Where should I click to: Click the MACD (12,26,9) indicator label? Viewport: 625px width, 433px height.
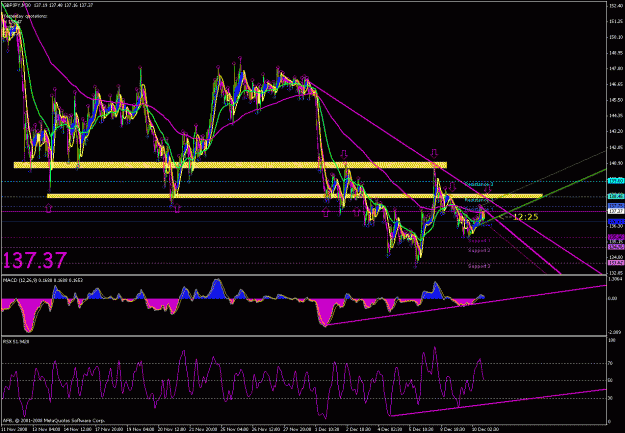(43, 280)
